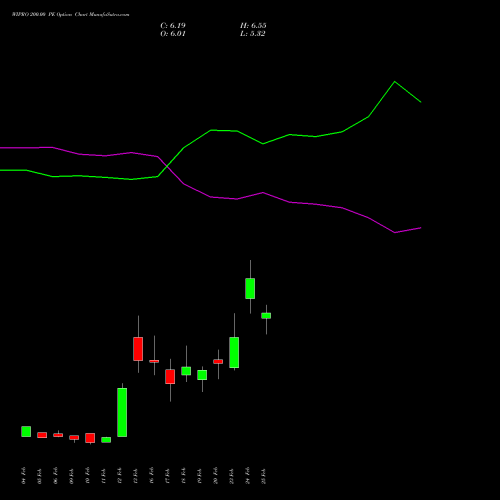Click the first green candle above 04 Feb
The width and height of the screenshot is (500, 500).
click(26, 431)
